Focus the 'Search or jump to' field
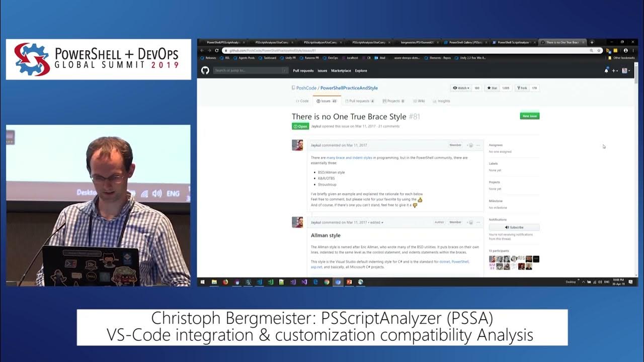Viewport: 644px width, 362px height. click(x=250, y=70)
